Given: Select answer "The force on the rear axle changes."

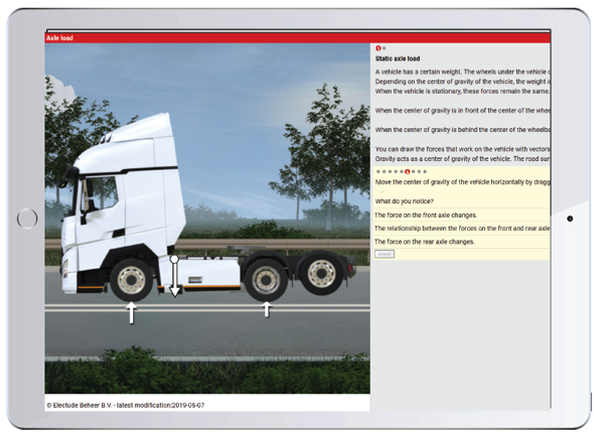Looking at the screenshot, I should 461,242.
